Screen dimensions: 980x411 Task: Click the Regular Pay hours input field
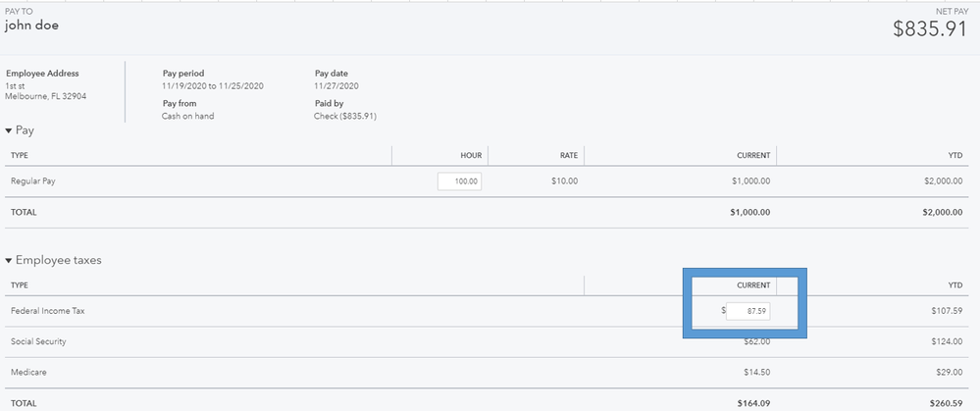point(459,181)
